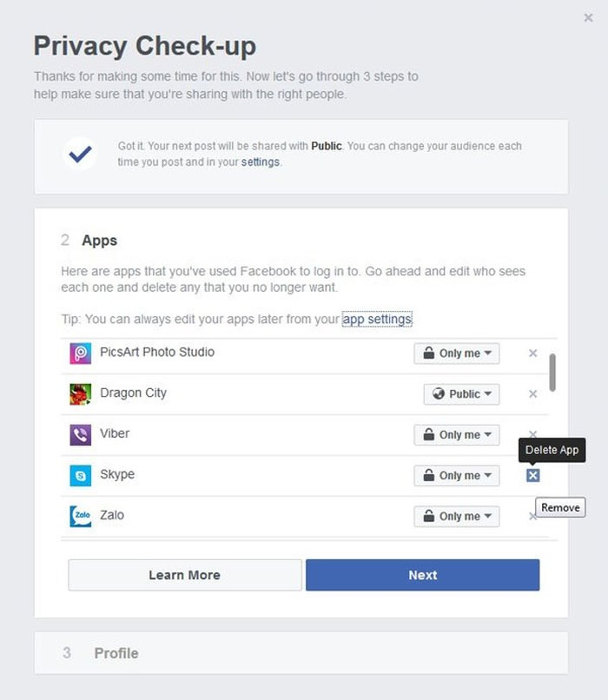This screenshot has height=700, width=608.
Task: Click the Skype app icon
Action: tap(80, 475)
